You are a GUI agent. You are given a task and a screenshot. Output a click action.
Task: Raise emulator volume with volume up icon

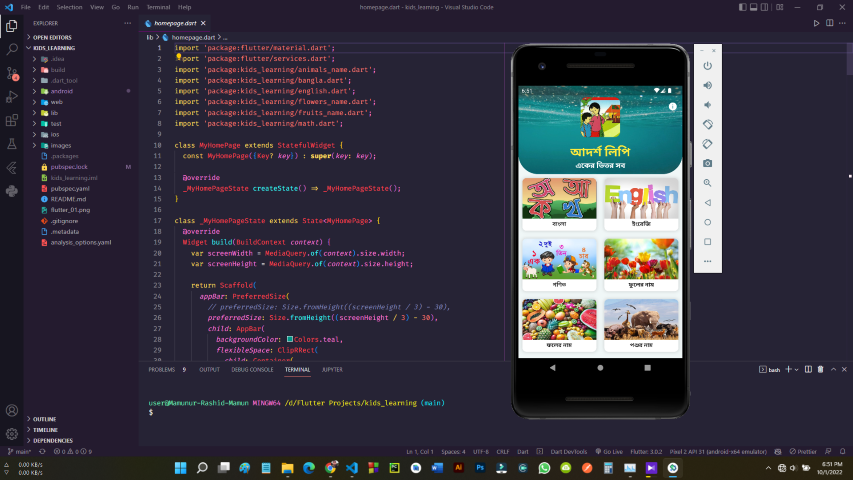[x=707, y=85]
